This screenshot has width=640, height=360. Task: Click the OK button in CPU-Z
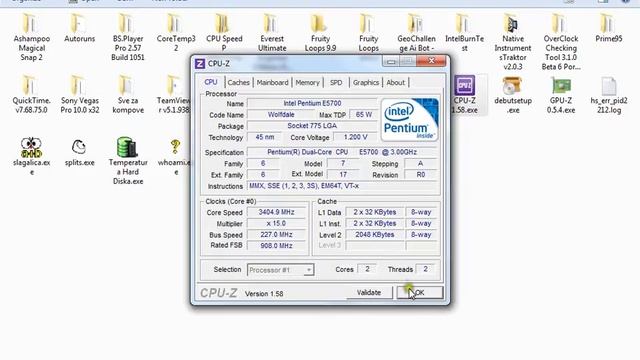point(420,293)
